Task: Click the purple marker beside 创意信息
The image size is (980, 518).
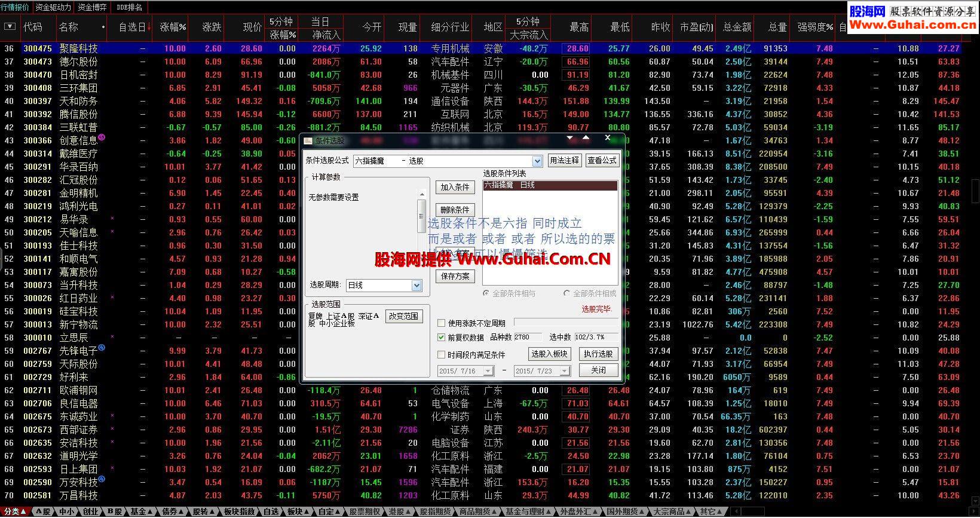Action: coord(102,137)
